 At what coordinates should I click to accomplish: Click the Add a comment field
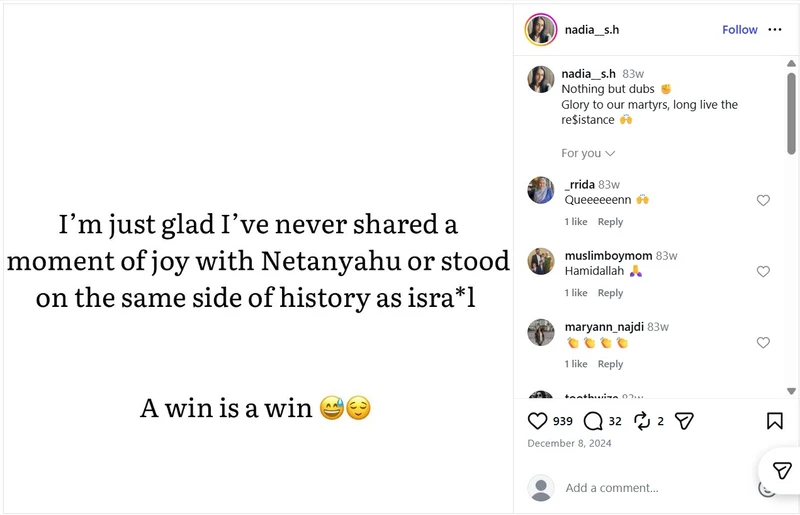[x=658, y=488]
